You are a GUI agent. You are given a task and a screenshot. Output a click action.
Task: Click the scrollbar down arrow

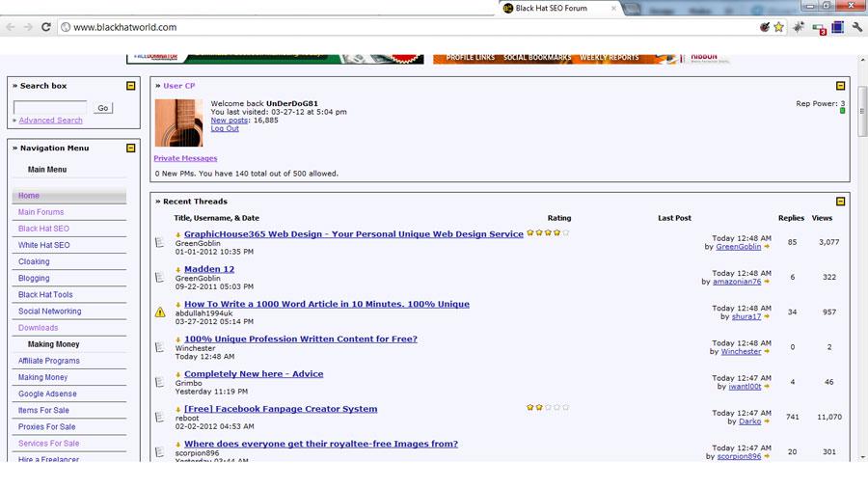(x=862, y=457)
